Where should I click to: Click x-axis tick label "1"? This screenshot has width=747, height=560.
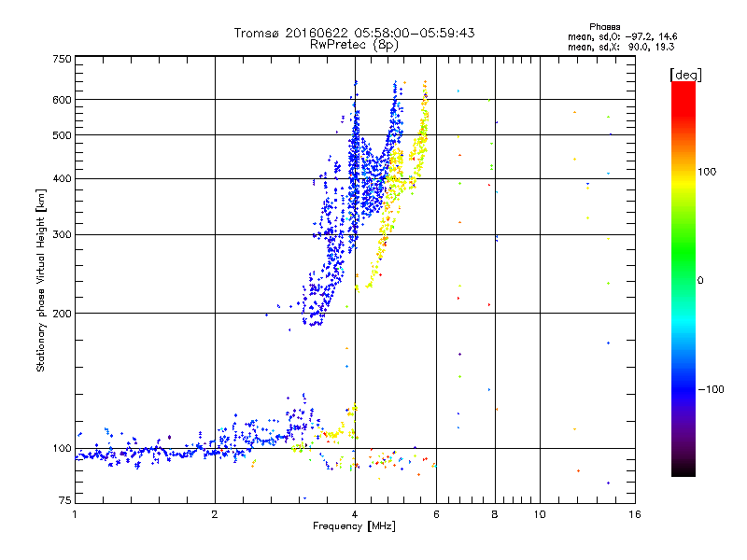click(x=75, y=514)
